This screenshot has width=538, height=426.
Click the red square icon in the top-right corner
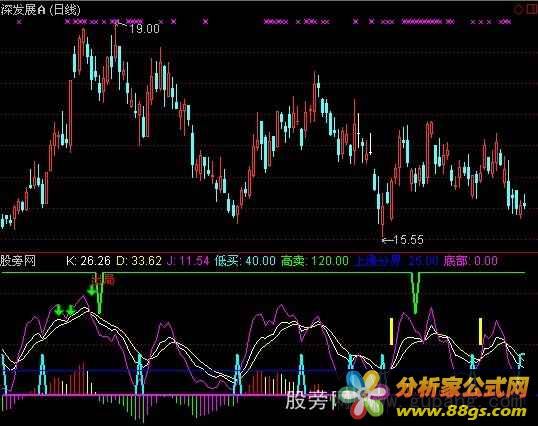(x=532, y=9)
